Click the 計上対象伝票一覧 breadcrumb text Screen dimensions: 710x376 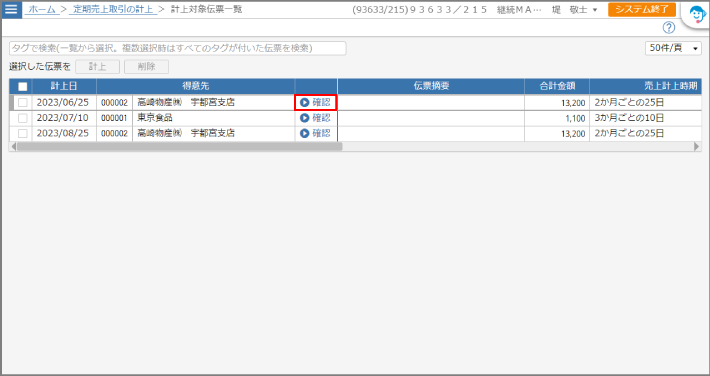pyautogui.click(x=206, y=10)
